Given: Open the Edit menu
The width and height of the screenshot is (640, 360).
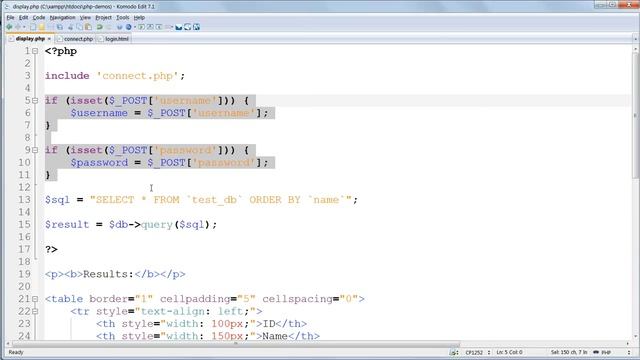Looking at the screenshot, I should (24, 18).
